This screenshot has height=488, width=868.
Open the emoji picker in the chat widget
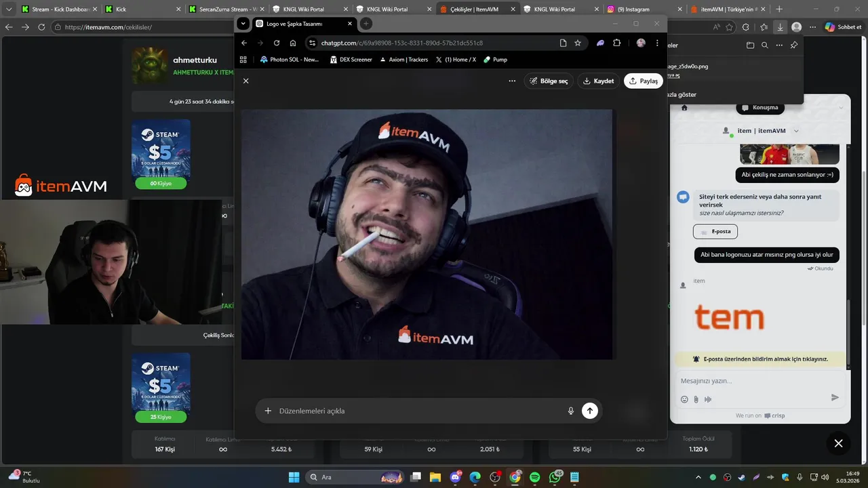[x=684, y=399]
